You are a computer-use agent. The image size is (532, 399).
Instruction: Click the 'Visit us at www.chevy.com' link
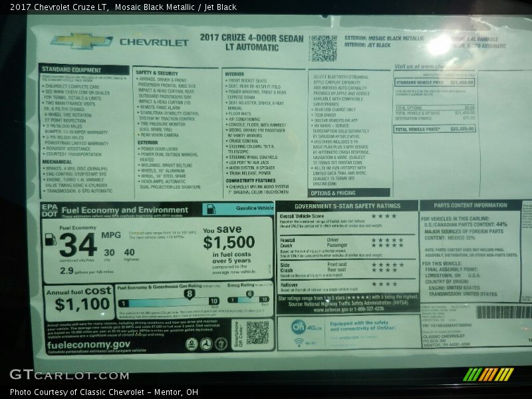pos(428,66)
